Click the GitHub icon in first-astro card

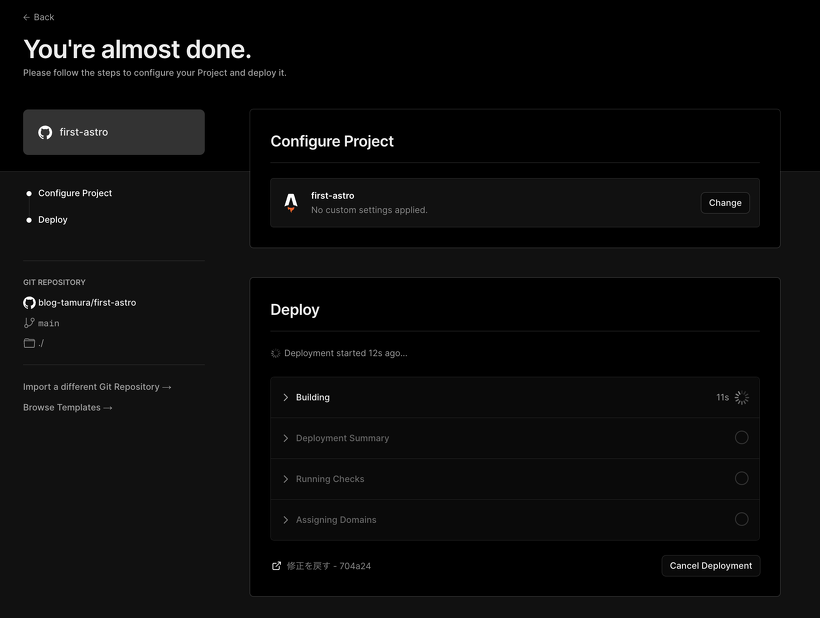coord(45,132)
